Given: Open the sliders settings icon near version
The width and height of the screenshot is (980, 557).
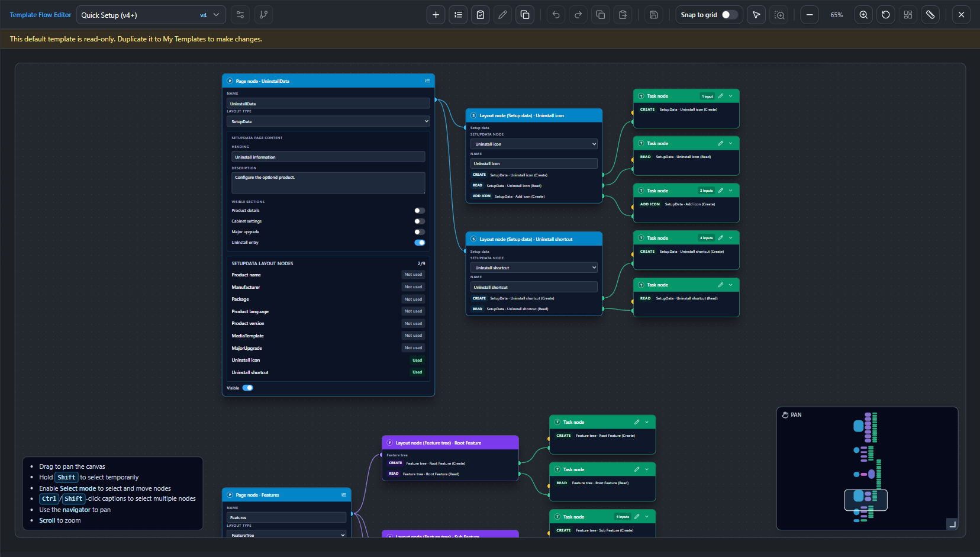Looking at the screenshot, I should pos(240,15).
